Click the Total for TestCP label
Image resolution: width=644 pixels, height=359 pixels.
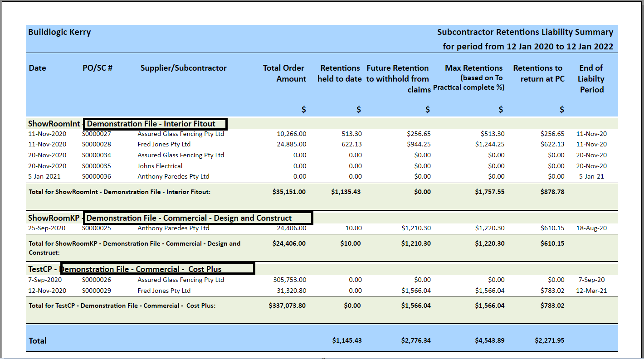point(122,306)
